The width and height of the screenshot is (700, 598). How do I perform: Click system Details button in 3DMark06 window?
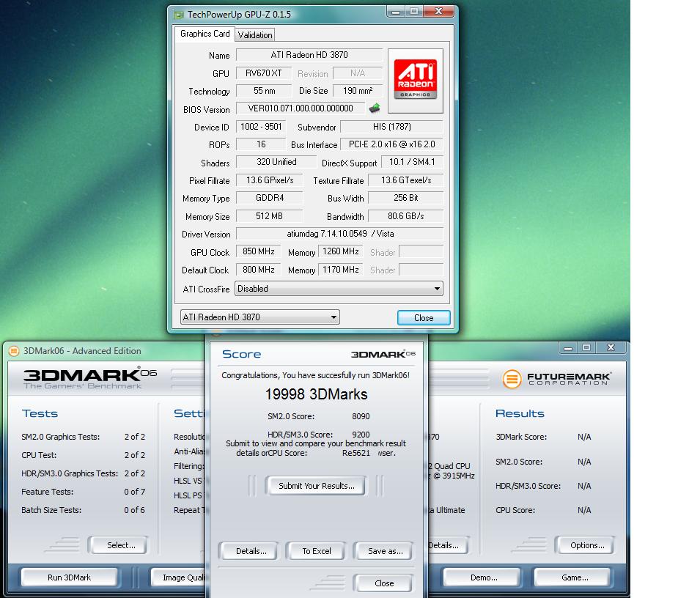coord(448,545)
